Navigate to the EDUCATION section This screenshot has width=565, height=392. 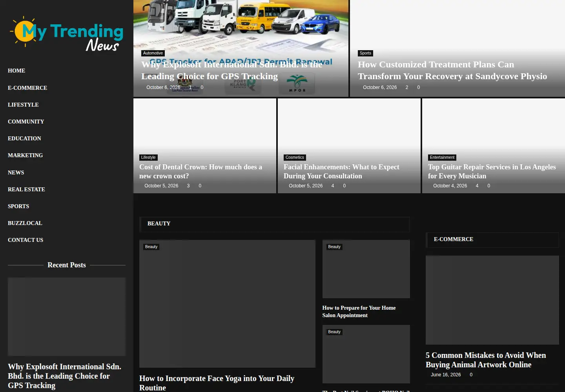click(24, 138)
